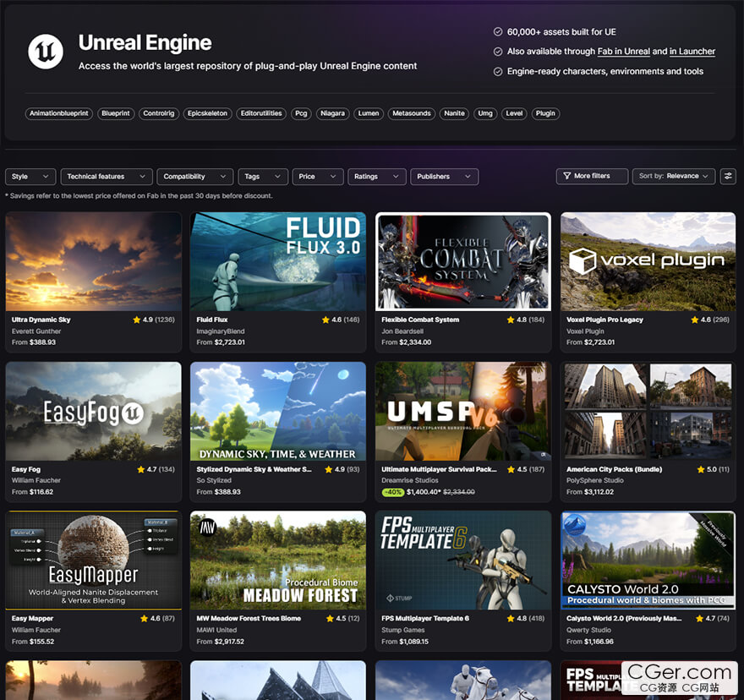Open the Price filter dropdown
Image resolution: width=744 pixels, height=700 pixels.
(x=318, y=177)
